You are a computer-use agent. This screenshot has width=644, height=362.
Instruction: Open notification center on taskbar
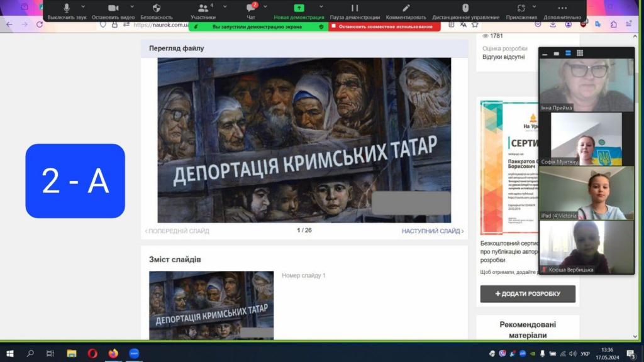tap(631, 353)
